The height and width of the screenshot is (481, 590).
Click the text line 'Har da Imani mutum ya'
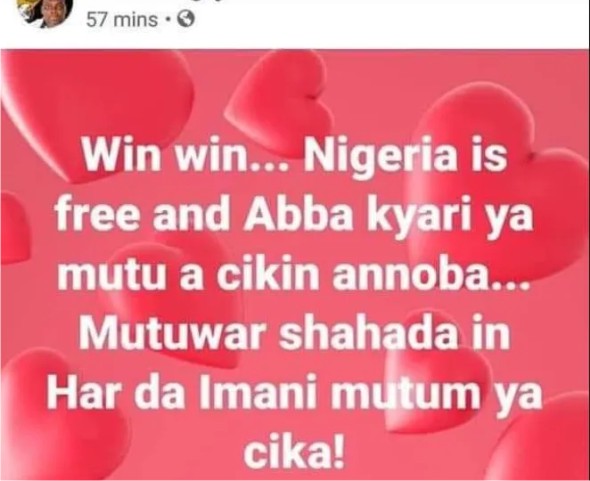coord(295,395)
